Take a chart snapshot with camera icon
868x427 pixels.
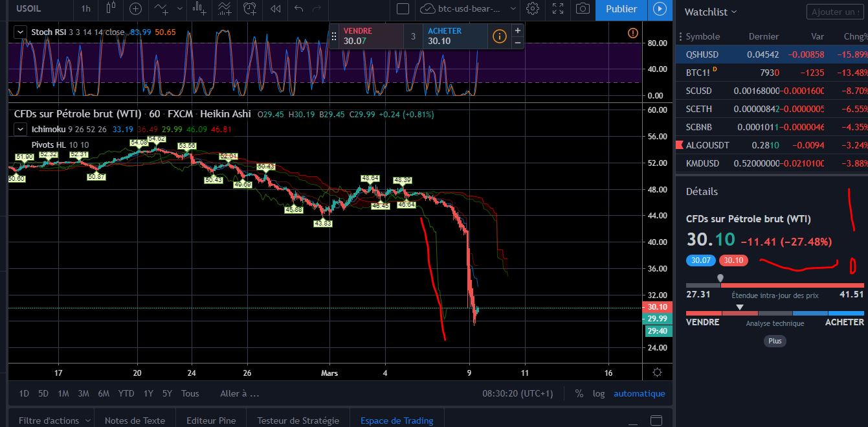coord(583,9)
